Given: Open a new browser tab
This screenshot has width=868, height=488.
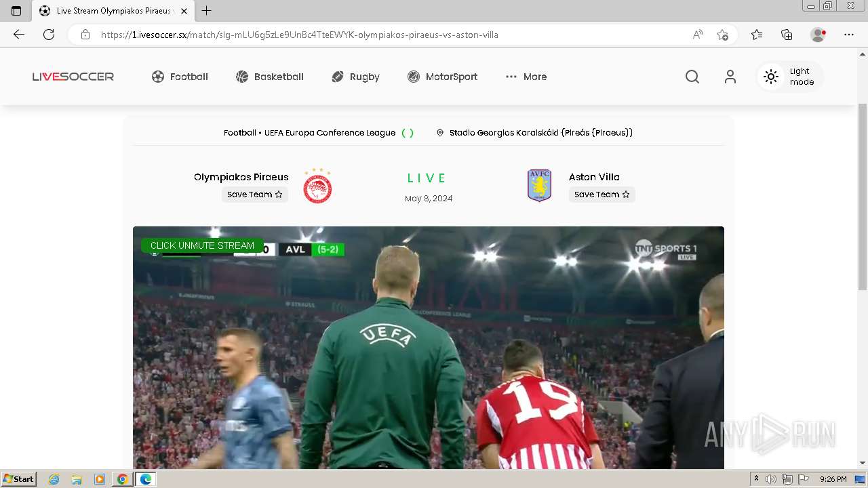Looking at the screenshot, I should [x=207, y=11].
